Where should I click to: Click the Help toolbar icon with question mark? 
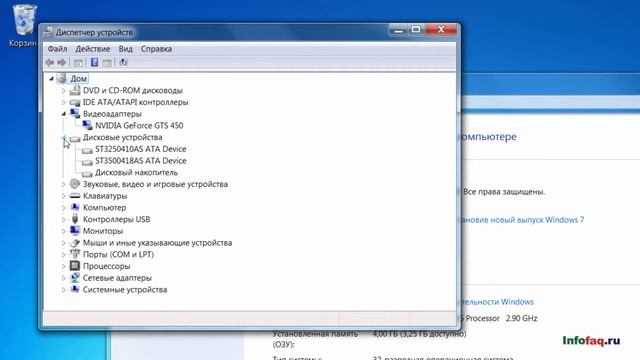click(94, 62)
